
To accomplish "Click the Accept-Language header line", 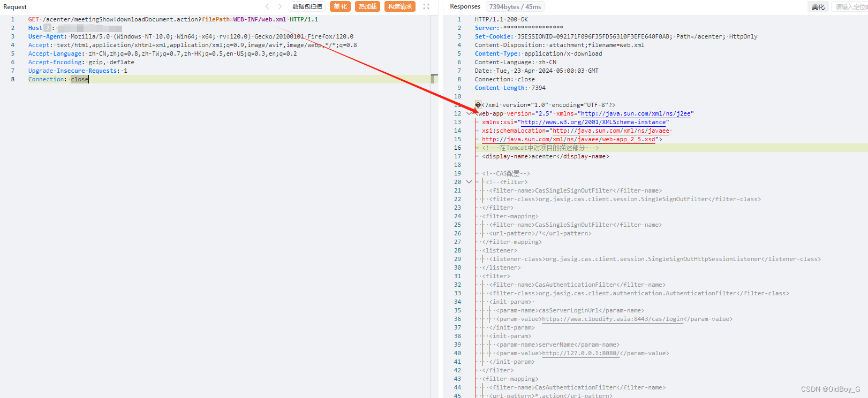I will (162, 53).
